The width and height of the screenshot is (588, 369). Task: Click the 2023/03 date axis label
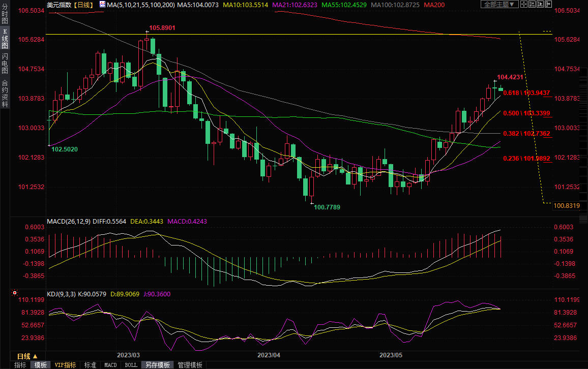(x=128, y=355)
